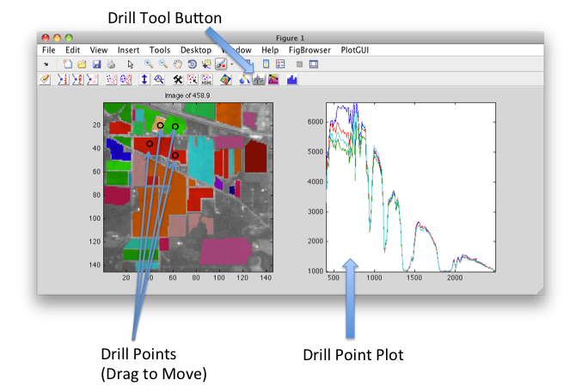Click the Print figure icon
The width and height of the screenshot is (576, 392).
[x=110, y=64]
